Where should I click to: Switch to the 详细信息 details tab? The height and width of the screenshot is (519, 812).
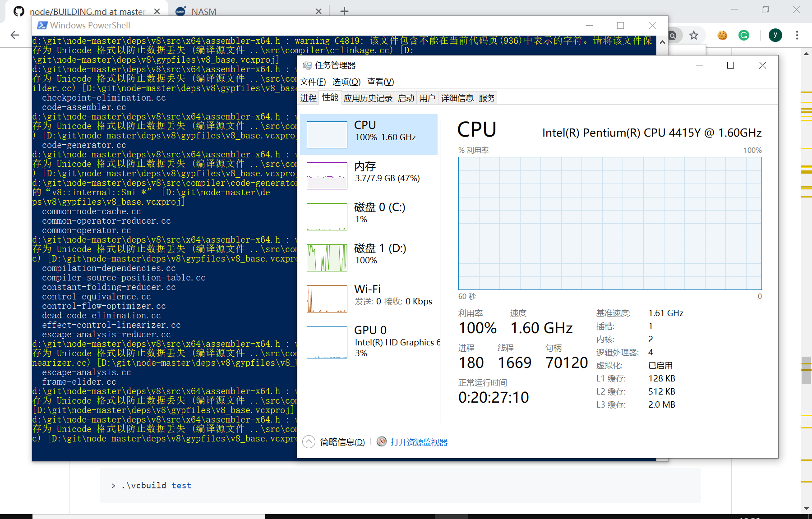click(457, 98)
